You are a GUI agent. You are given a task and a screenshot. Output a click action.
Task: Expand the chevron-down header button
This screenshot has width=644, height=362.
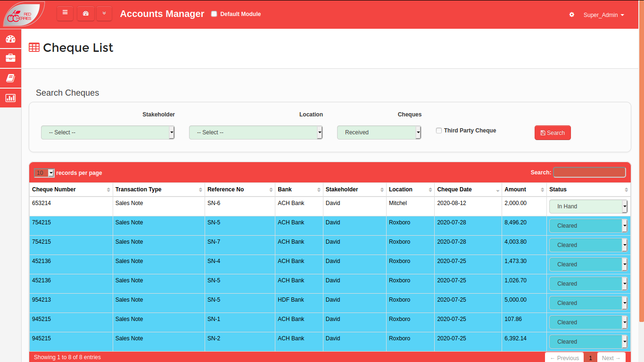click(x=104, y=14)
